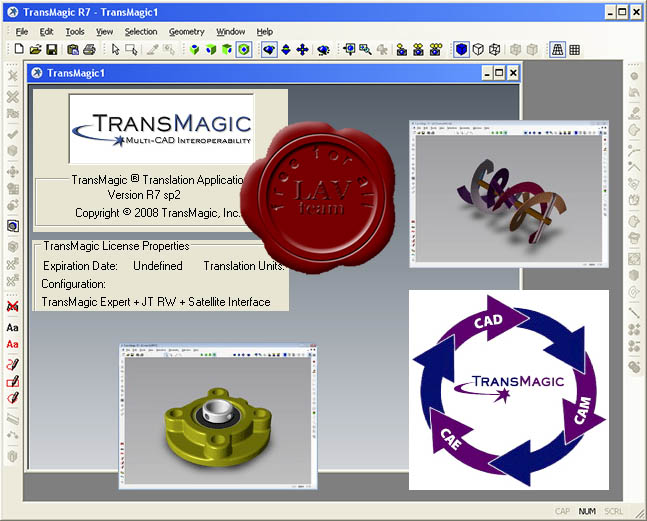Print using the printer toolbar icon
The width and height of the screenshot is (647, 521).
click(89, 50)
